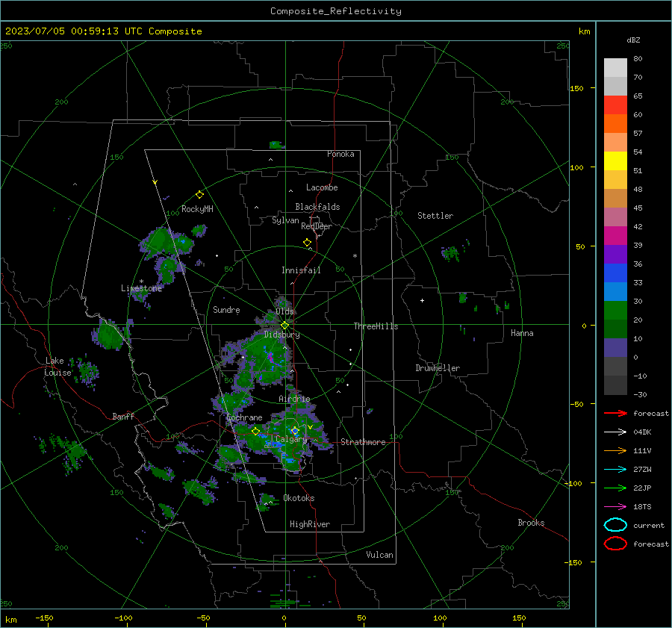Click the RedDeer city label
Screen dimensions: 672x628
tap(317, 226)
